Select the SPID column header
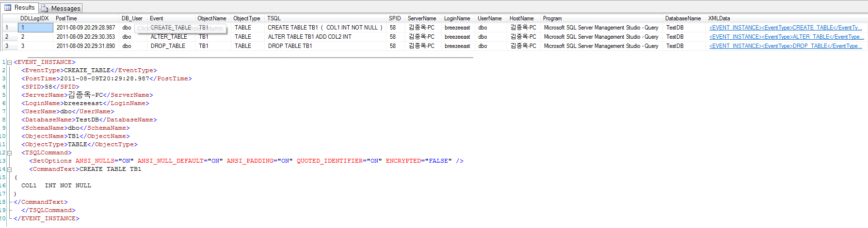Viewport: 868px width, 228px height. tap(396, 18)
